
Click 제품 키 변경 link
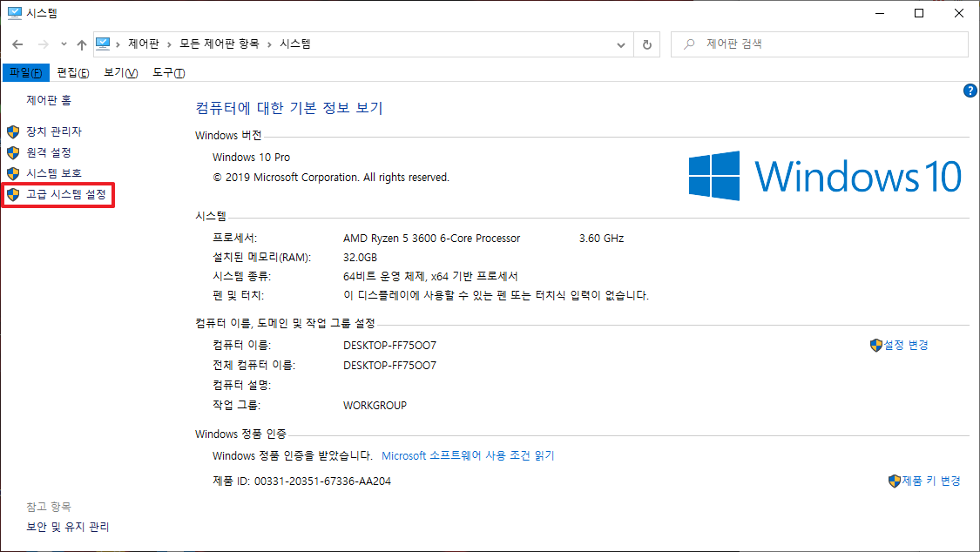pos(931,481)
